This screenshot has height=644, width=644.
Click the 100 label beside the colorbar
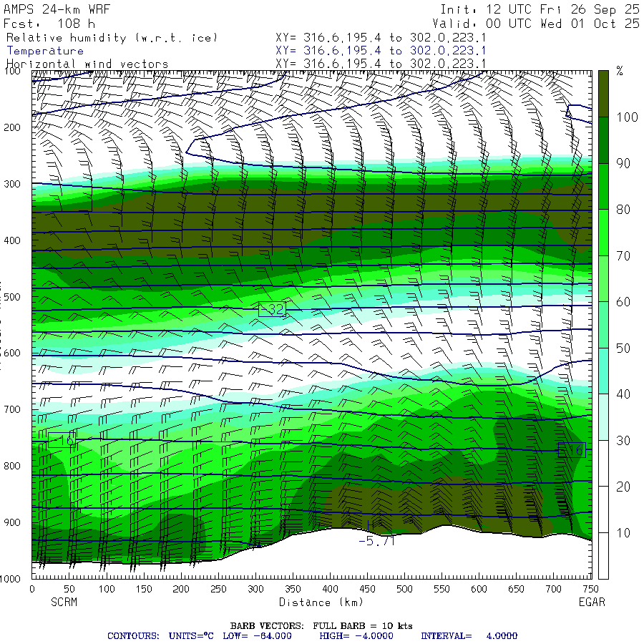(x=627, y=117)
